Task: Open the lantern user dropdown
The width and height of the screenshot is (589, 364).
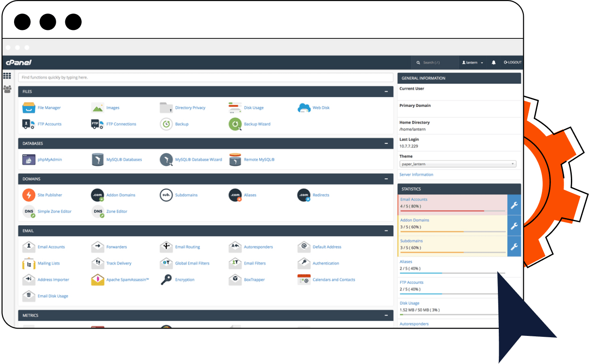Action: point(472,63)
